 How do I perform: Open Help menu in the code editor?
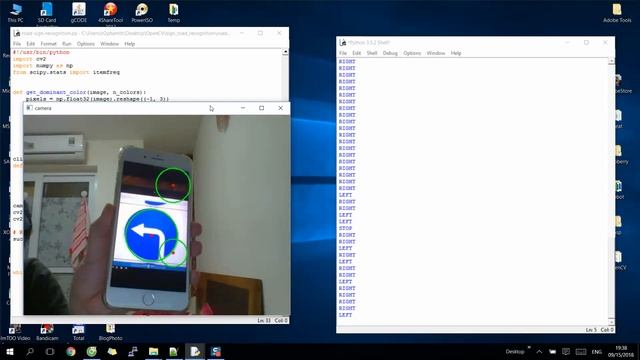pyautogui.click(x=129, y=44)
